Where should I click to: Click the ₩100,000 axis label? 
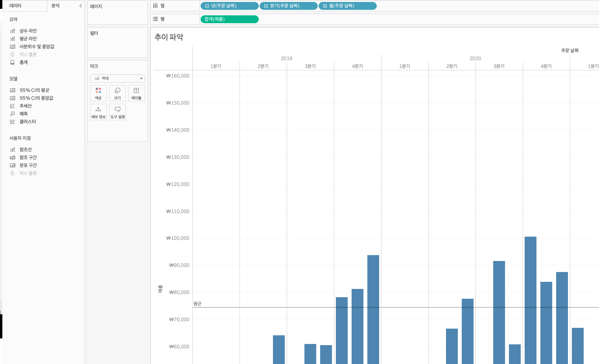tap(177, 238)
